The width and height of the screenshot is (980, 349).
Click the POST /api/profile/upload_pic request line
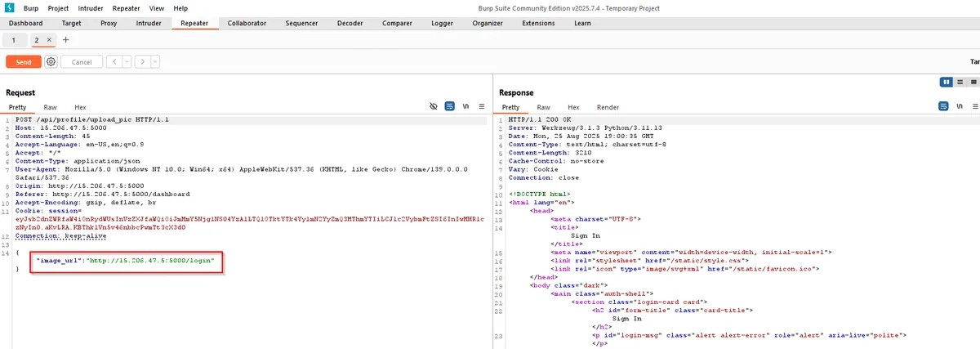(x=91, y=119)
